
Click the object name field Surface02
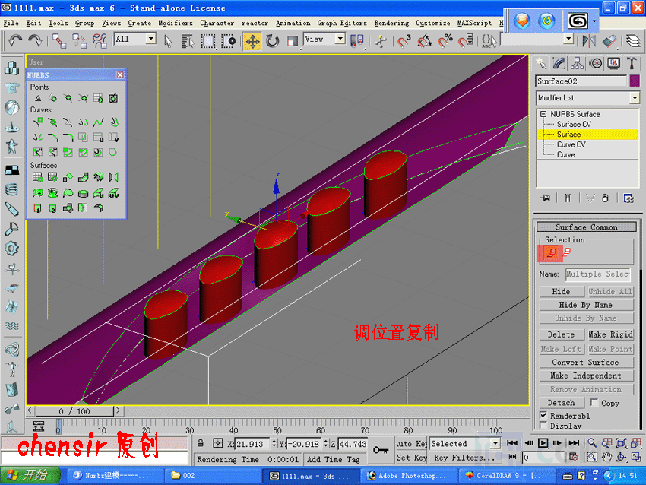[x=581, y=81]
